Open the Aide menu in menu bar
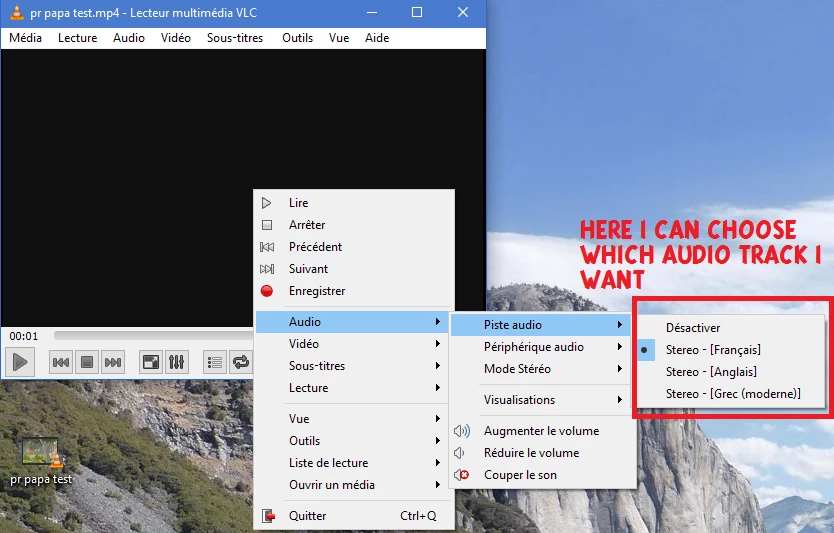The width and height of the screenshot is (834, 533). click(377, 38)
